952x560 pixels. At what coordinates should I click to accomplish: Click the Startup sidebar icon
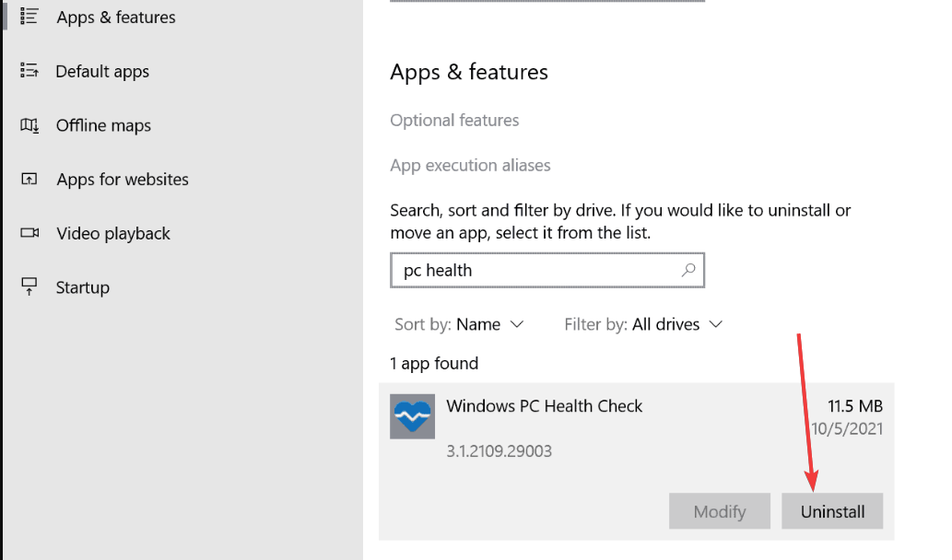click(x=29, y=287)
